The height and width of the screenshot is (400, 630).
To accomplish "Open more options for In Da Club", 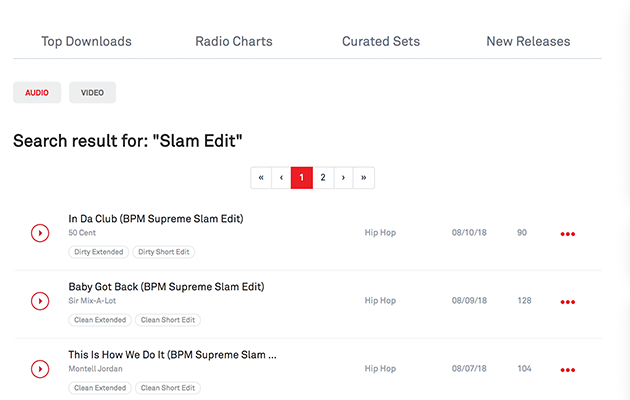I will click(567, 234).
